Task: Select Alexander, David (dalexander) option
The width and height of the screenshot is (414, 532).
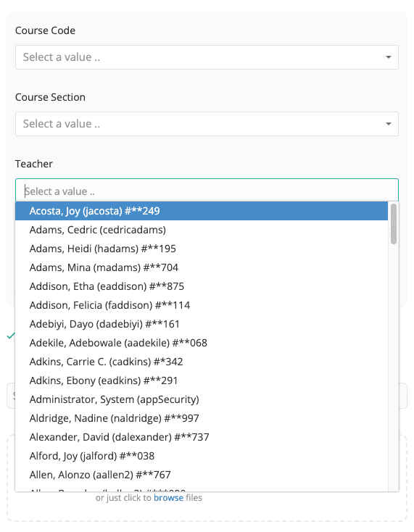Action: [x=202, y=437]
